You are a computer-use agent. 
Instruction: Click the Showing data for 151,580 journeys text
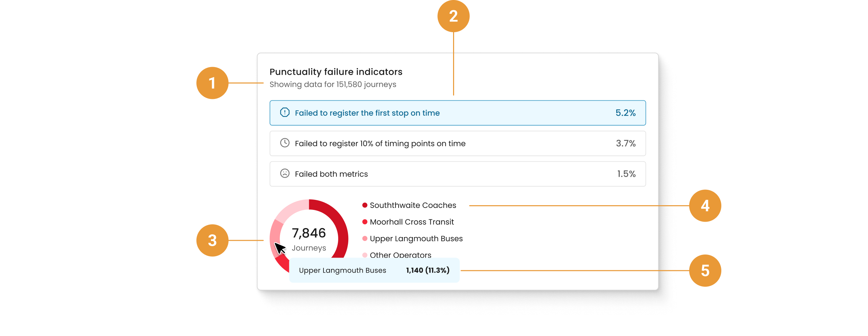pos(333,85)
